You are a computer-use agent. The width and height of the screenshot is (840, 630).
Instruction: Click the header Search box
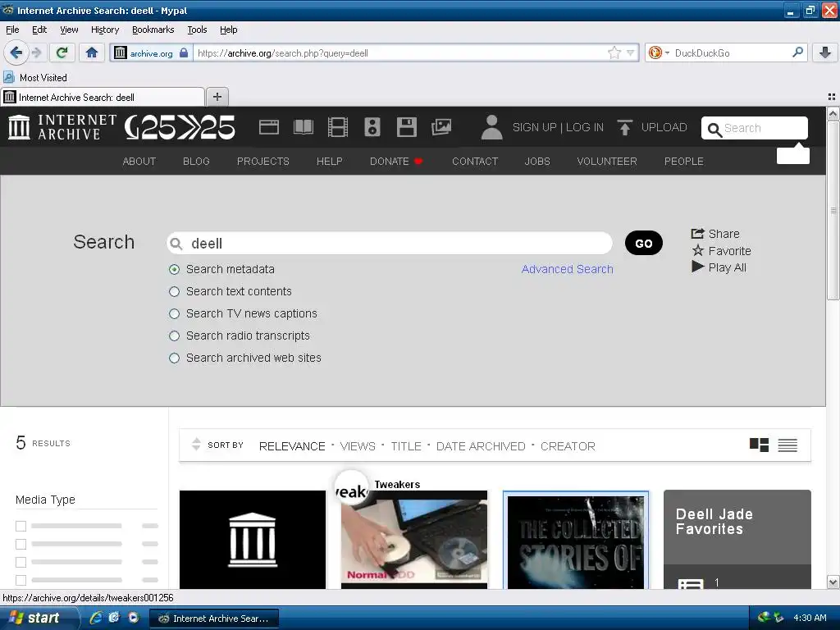(x=755, y=128)
